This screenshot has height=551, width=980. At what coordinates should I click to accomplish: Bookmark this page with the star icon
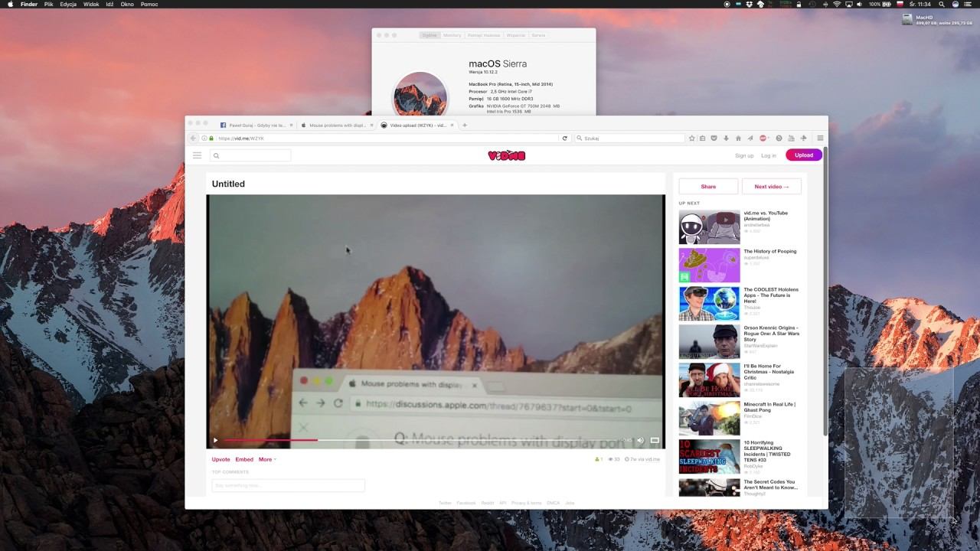(x=692, y=139)
